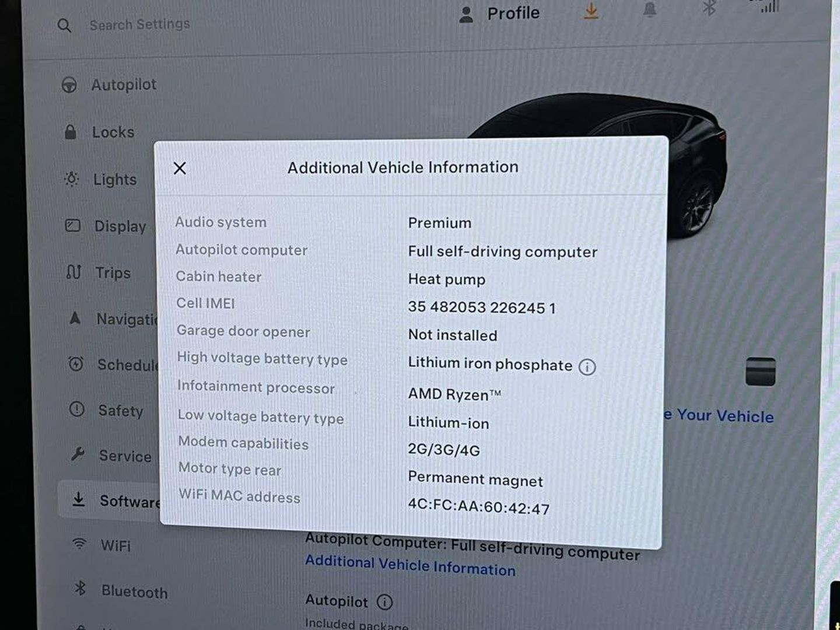Tap the Bluetooth status icon in top bar
This screenshot has width=840, height=630.
[x=709, y=8]
